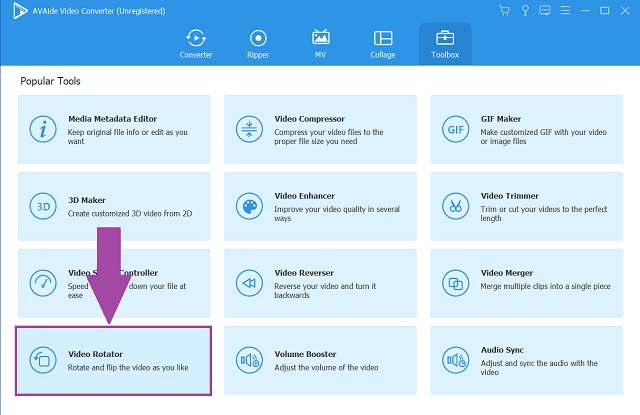Image resolution: width=640 pixels, height=415 pixels.
Task: Click the 3D Maker icon
Action: [x=43, y=206]
